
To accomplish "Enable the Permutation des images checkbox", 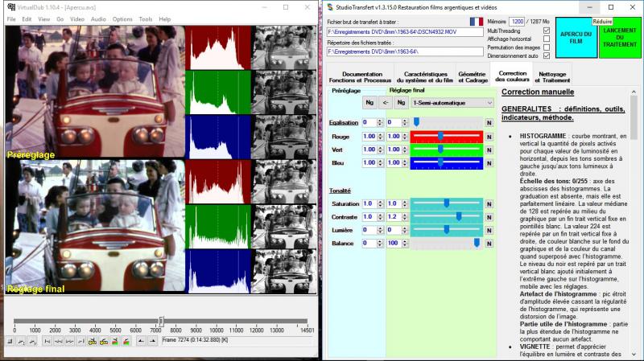I will pyautogui.click(x=547, y=47).
